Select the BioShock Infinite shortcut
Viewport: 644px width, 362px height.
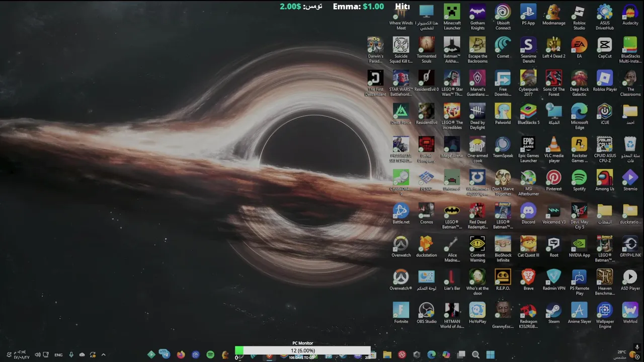point(503,249)
